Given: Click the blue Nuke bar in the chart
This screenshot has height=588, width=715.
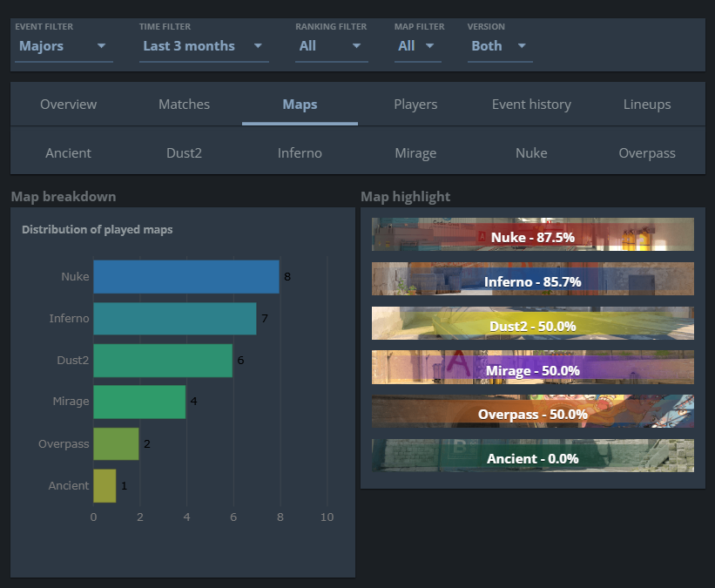Looking at the screenshot, I should tap(186, 277).
